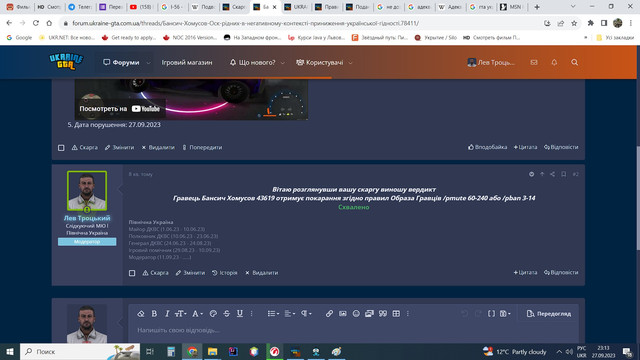Screen dimensions: 640x360
Task: Select the first post's moderation checkbox
Action: [x=61, y=148]
